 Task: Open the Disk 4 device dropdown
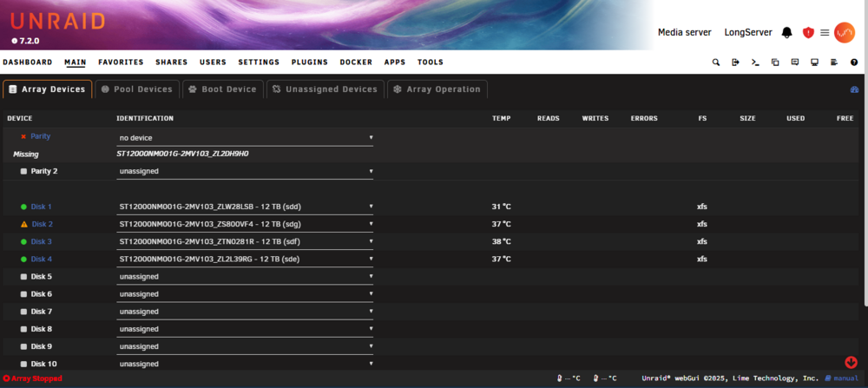coord(245,259)
